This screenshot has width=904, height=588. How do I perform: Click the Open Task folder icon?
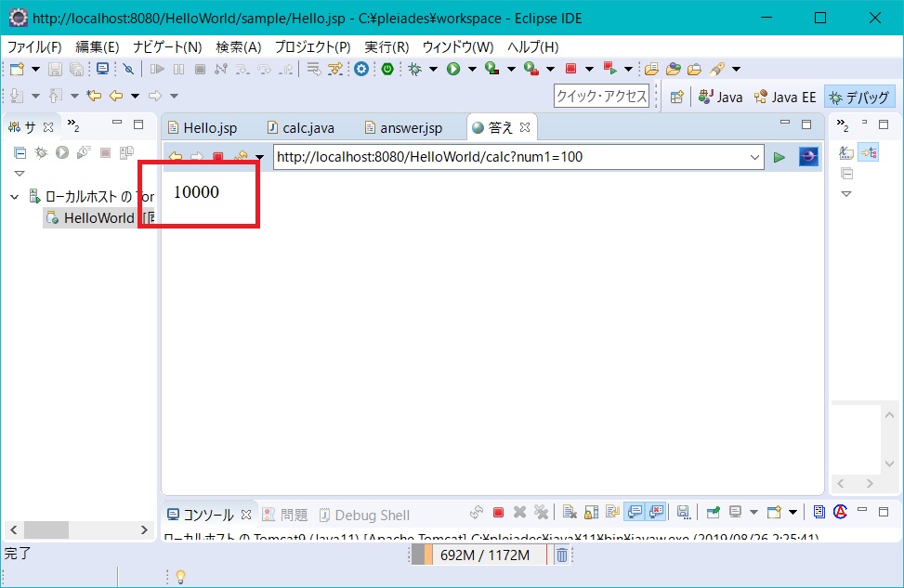coord(694,69)
